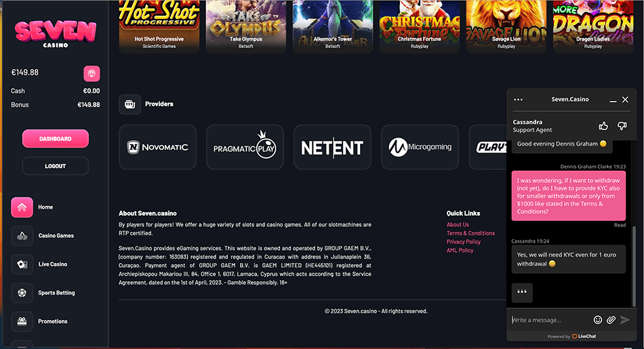The height and width of the screenshot is (349, 644).
Task: Click the Cash balance €0.00 value
Action: click(92, 91)
